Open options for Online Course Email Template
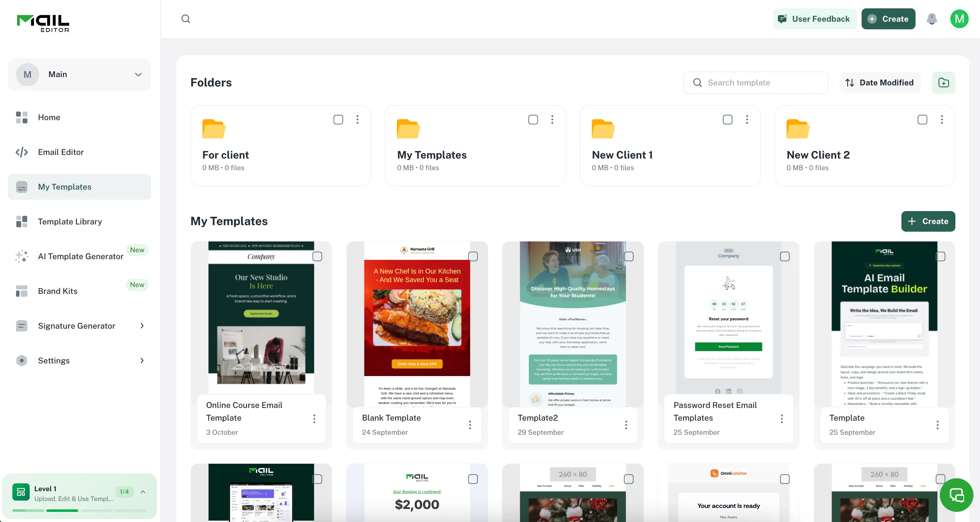This screenshot has height=522, width=980. 314,418
